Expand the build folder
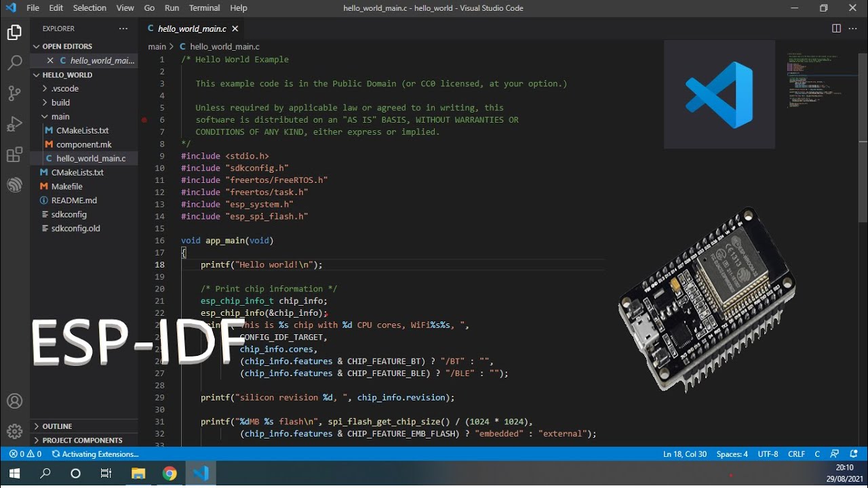 tap(84, 102)
